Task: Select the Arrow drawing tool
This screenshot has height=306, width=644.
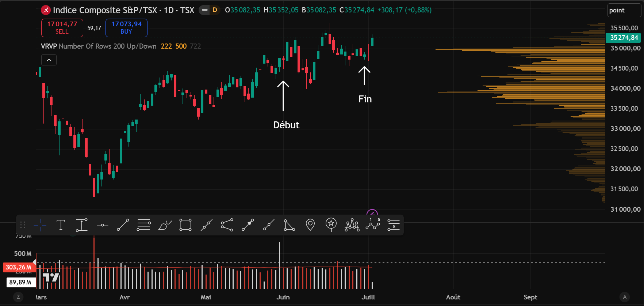Action: 248,225
